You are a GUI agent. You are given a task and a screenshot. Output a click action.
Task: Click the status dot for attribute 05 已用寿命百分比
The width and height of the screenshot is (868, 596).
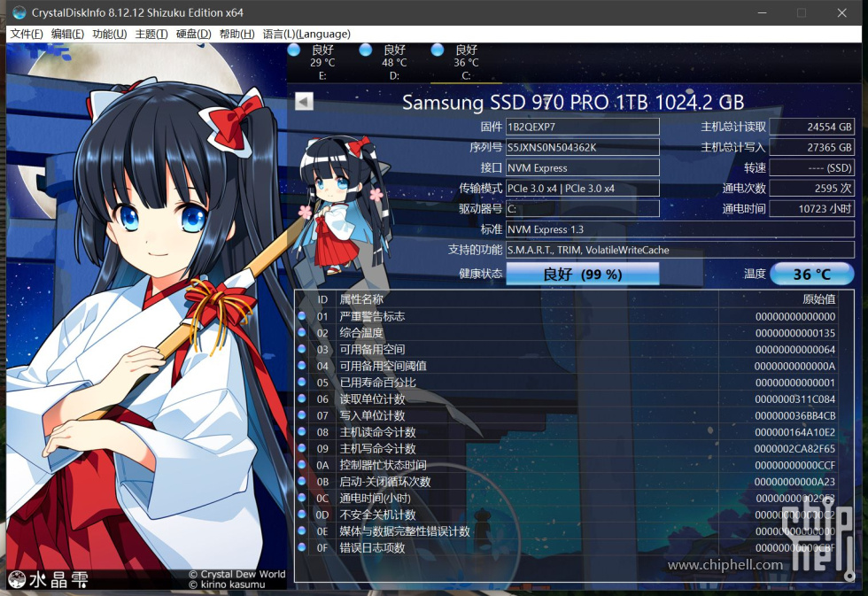(x=302, y=382)
